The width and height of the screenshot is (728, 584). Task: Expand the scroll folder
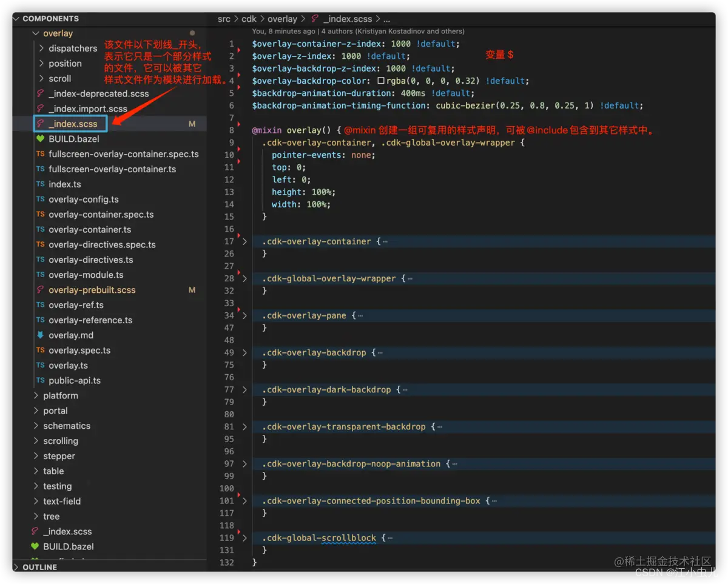pyautogui.click(x=41, y=79)
